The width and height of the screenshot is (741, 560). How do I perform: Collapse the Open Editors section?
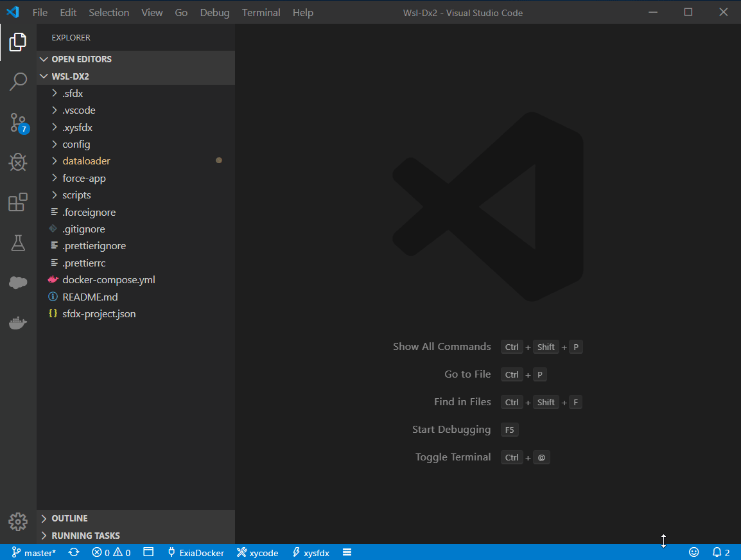(x=135, y=59)
